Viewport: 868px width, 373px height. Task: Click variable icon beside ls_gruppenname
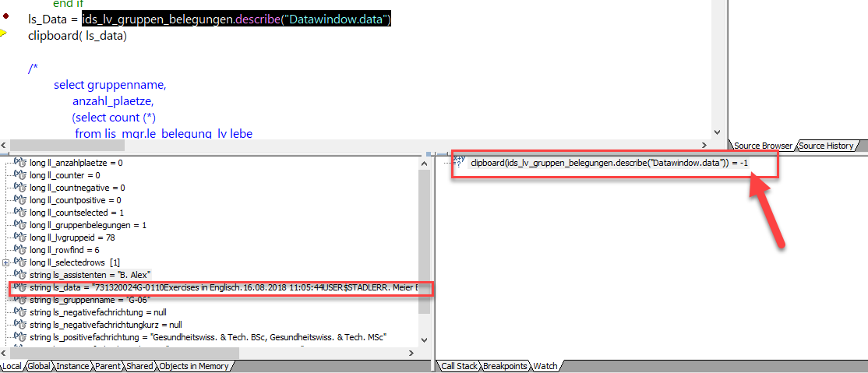[20, 300]
